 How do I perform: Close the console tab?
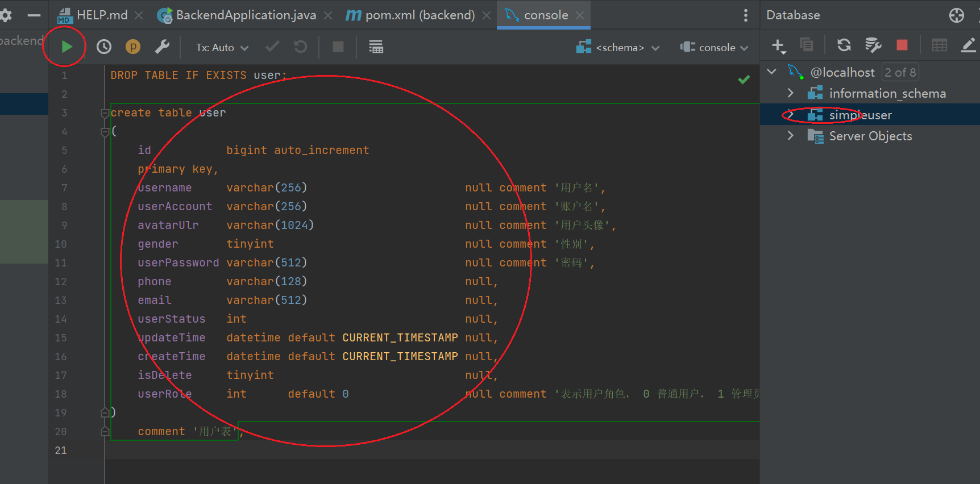pyautogui.click(x=580, y=16)
